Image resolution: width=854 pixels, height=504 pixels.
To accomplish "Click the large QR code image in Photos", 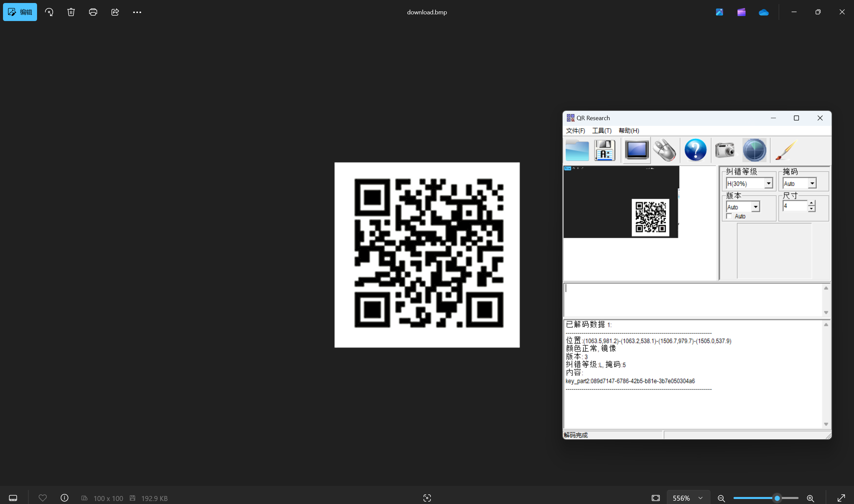I will 427,255.
